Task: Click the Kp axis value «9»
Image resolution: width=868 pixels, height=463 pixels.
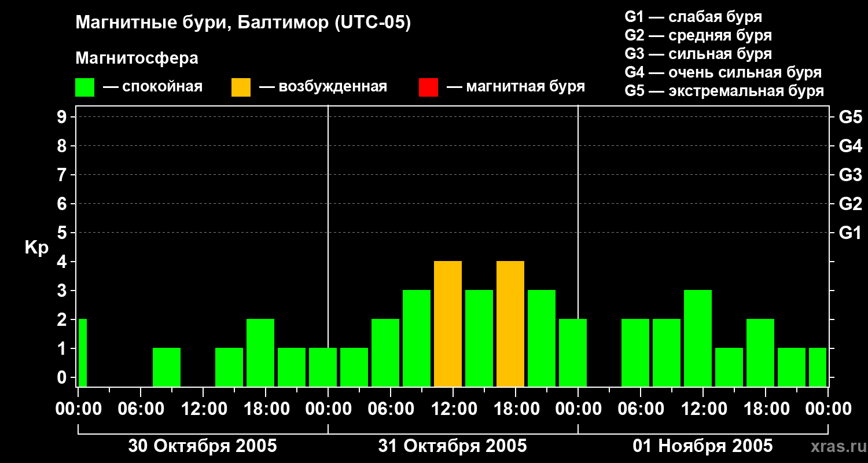Action: pos(63,117)
